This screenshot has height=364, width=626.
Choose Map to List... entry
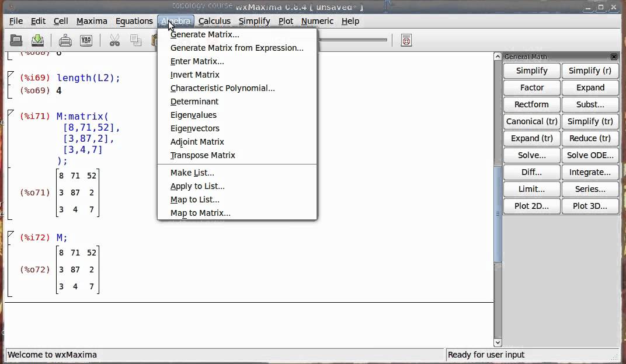click(x=237, y=199)
